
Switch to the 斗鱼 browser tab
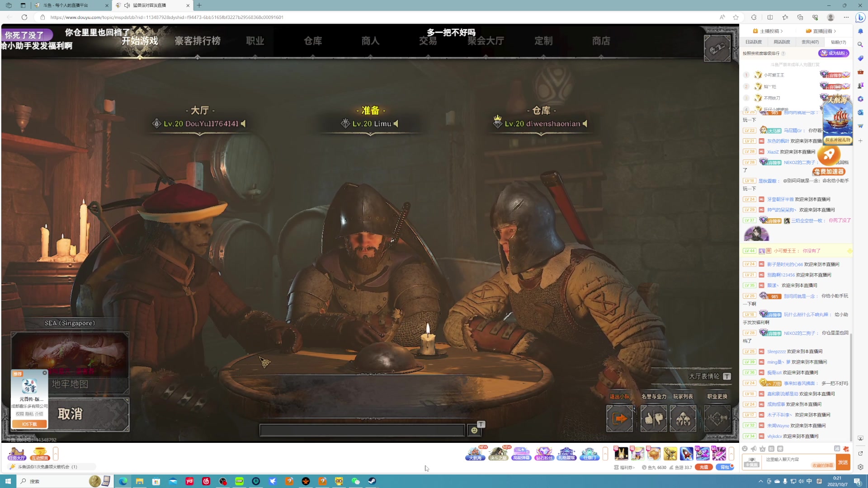click(71, 5)
